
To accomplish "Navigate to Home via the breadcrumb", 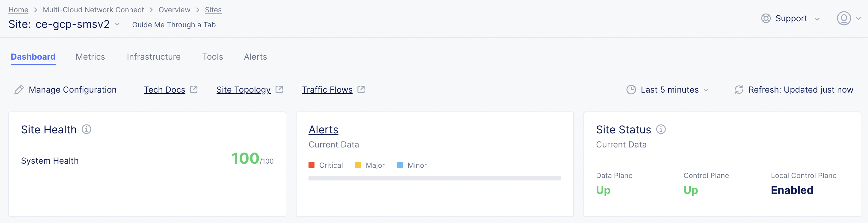I will (18, 10).
